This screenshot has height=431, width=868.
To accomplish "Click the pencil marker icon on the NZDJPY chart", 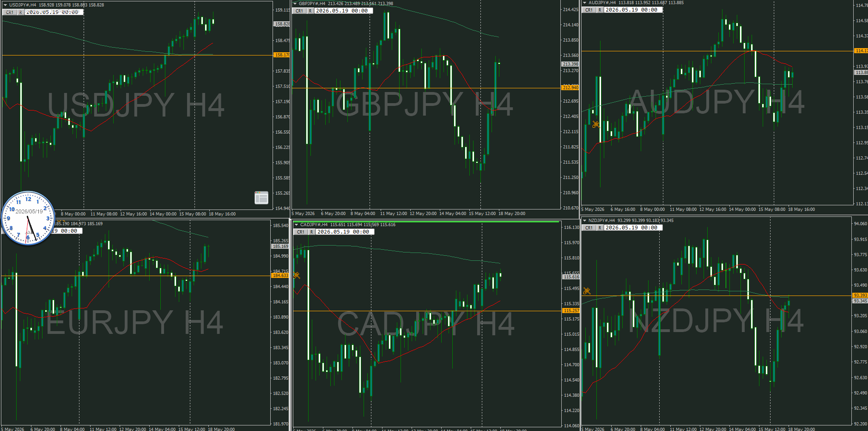I will point(587,291).
